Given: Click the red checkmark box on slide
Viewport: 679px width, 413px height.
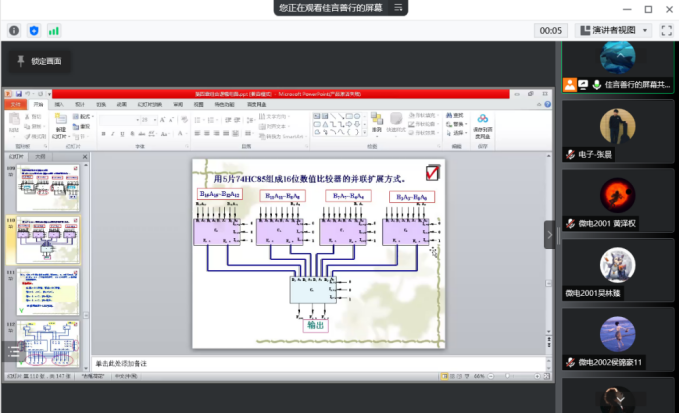Looking at the screenshot, I should coord(432,172).
